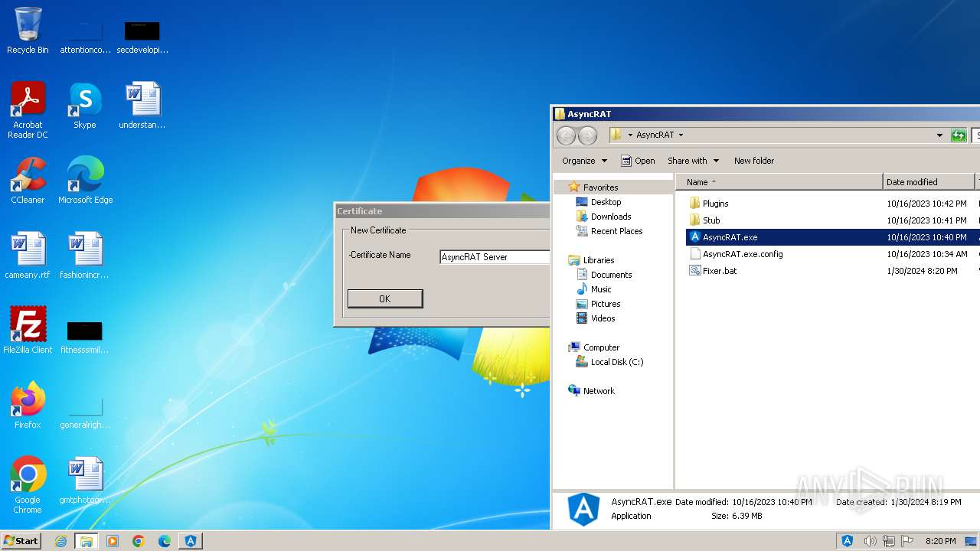Click OK in Certificate dialog
This screenshot has width=980, height=551.
pyautogui.click(x=384, y=298)
